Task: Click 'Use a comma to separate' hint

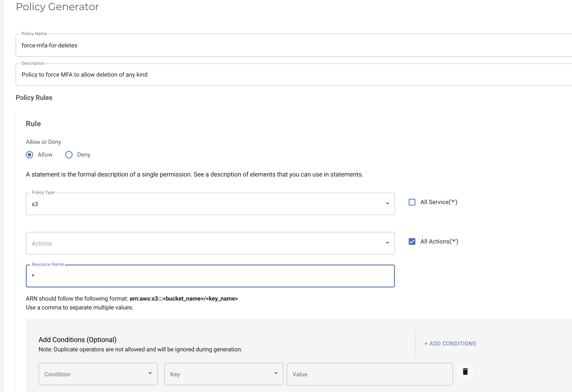Action: coord(79,307)
